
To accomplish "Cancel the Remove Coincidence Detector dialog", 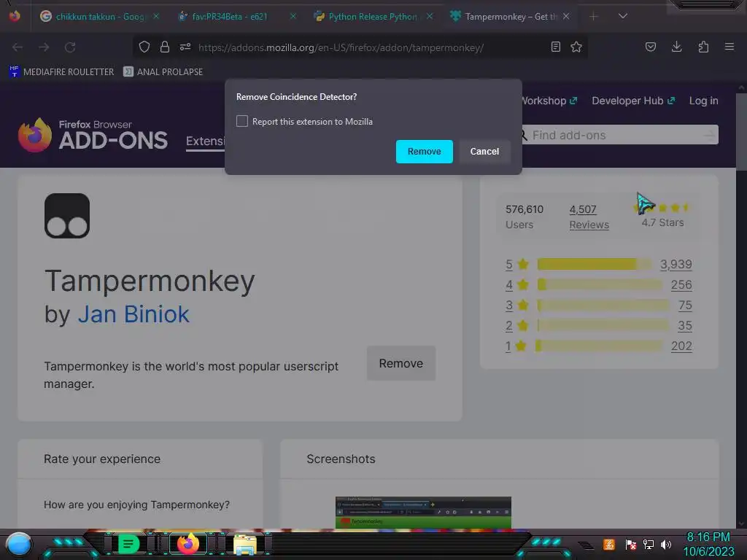I will (484, 152).
